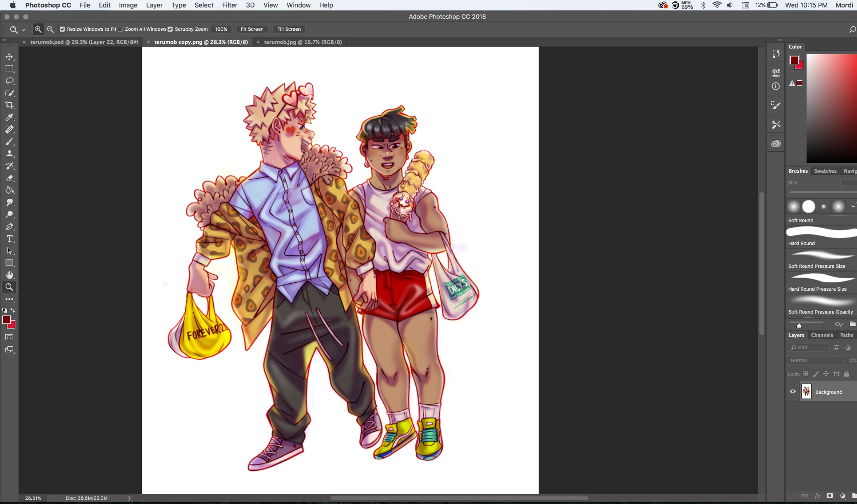Toggle Lock position
This screenshot has height=504, width=857.
tap(826, 374)
